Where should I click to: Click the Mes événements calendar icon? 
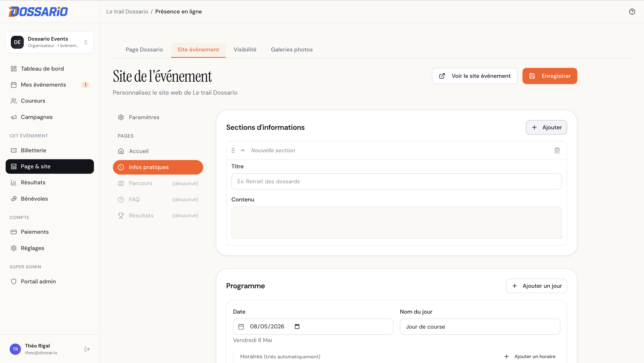(x=14, y=85)
